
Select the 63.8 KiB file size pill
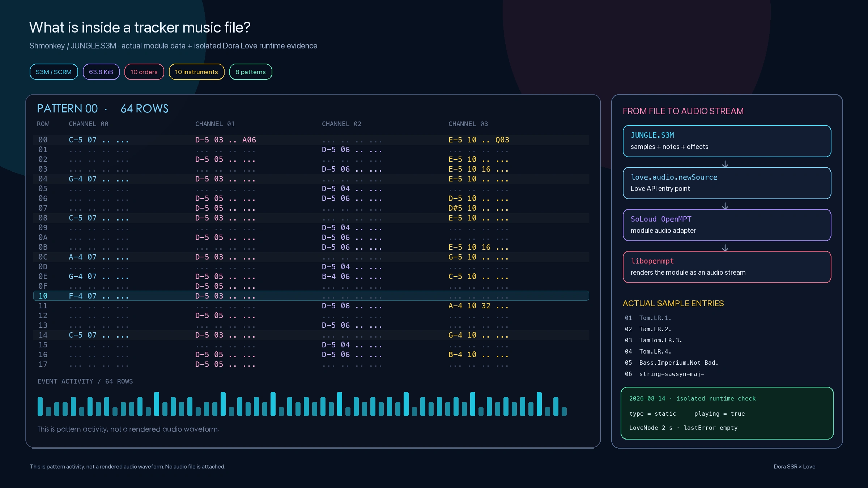coord(101,72)
